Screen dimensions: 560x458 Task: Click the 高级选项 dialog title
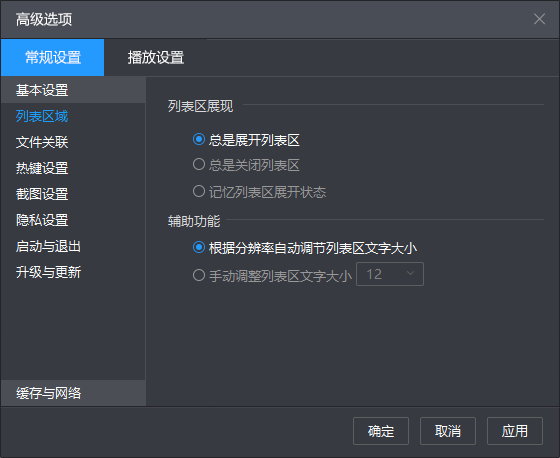(44, 19)
